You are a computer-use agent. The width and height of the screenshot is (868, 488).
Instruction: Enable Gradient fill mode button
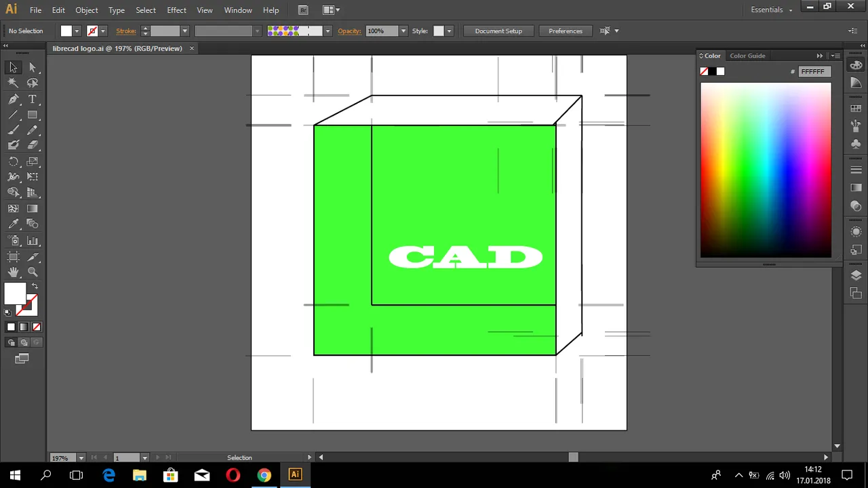pyautogui.click(x=24, y=327)
